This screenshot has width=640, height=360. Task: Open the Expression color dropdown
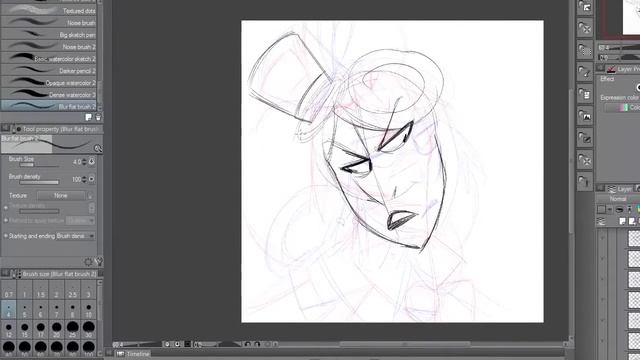[x=622, y=107]
